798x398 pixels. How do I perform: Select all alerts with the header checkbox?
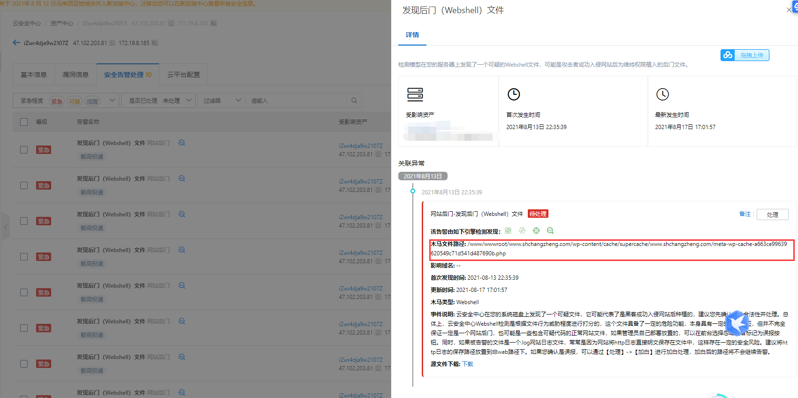[24, 122]
